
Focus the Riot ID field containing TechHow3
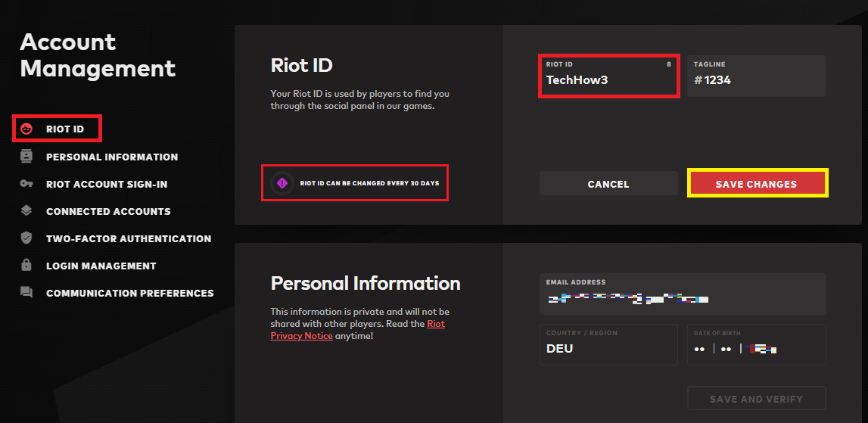coord(608,79)
